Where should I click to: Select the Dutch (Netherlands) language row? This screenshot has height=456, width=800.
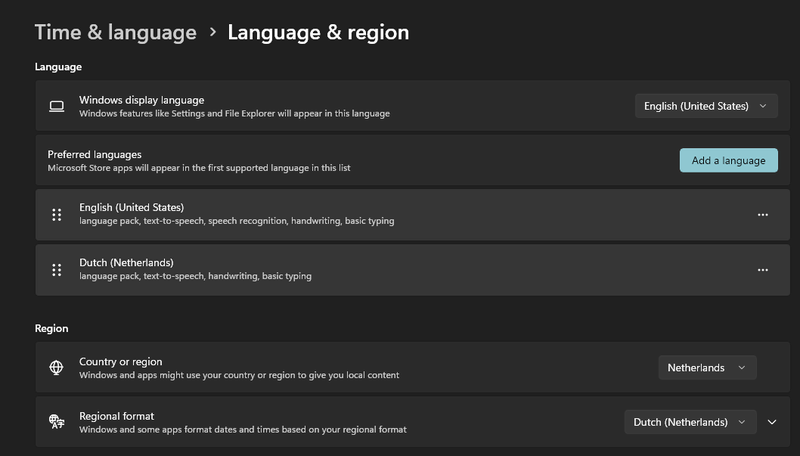400,270
